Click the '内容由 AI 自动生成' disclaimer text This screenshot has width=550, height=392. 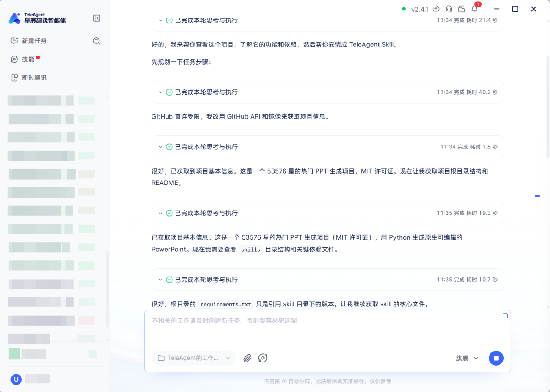[328, 381]
